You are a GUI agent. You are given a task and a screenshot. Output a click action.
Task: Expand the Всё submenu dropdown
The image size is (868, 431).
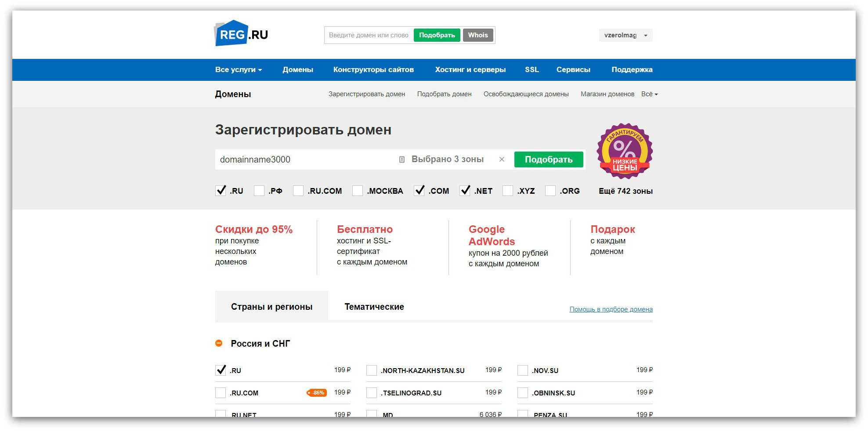click(649, 94)
